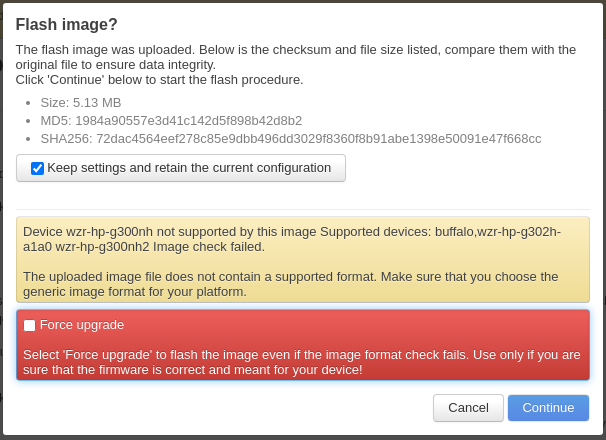606x440 pixels.
Task: Click the Cancel button
Action: 468,408
